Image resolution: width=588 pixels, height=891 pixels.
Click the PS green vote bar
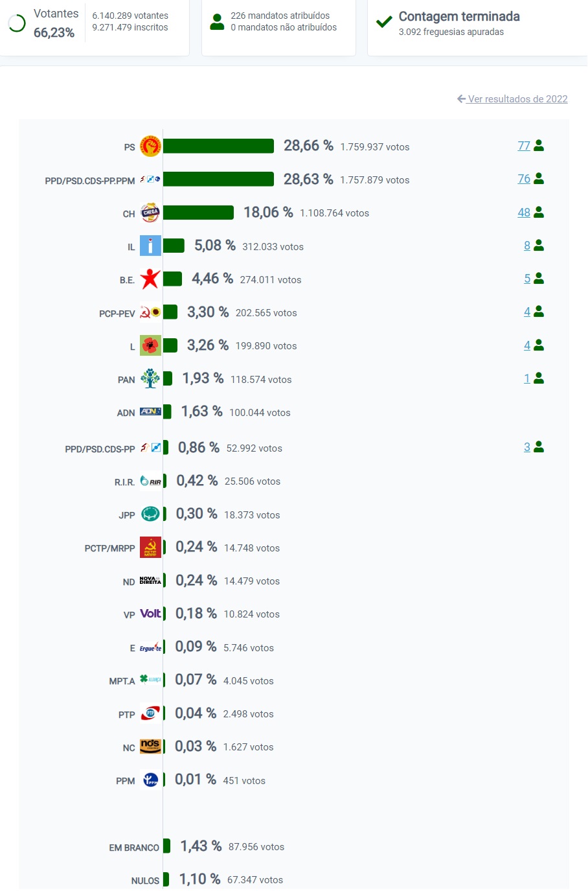click(x=218, y=146)
